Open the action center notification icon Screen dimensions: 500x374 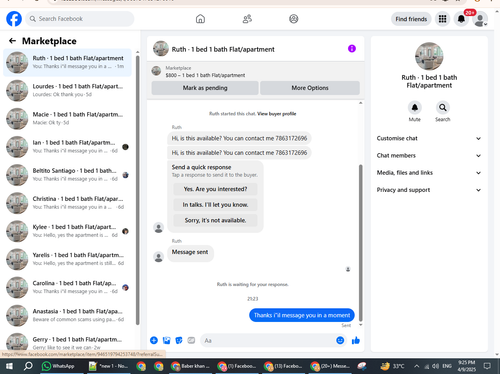click(x=487, y=366)
